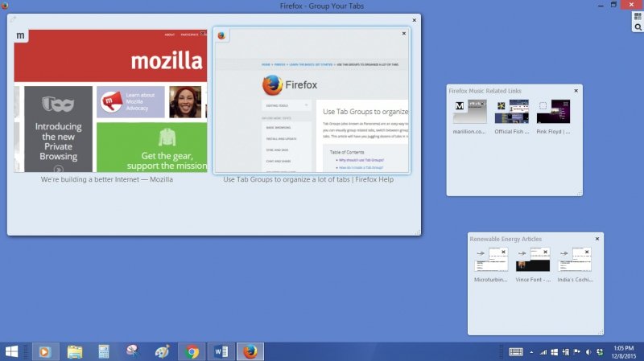Open the Firefox Help Tab Groups thumbnail
The height and width of the screenshot is (361, 644).
(x=312, y=101)
